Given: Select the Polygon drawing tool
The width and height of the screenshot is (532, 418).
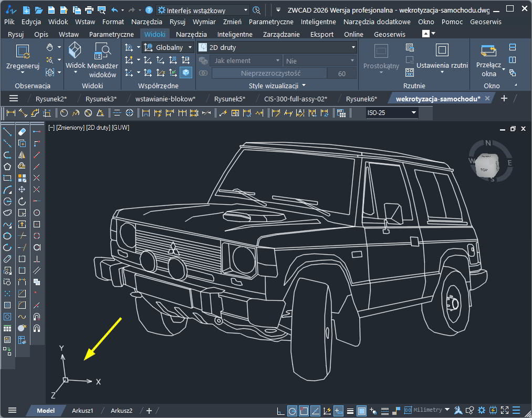Looking at the screenshot, I should click(x=7, y=166).
